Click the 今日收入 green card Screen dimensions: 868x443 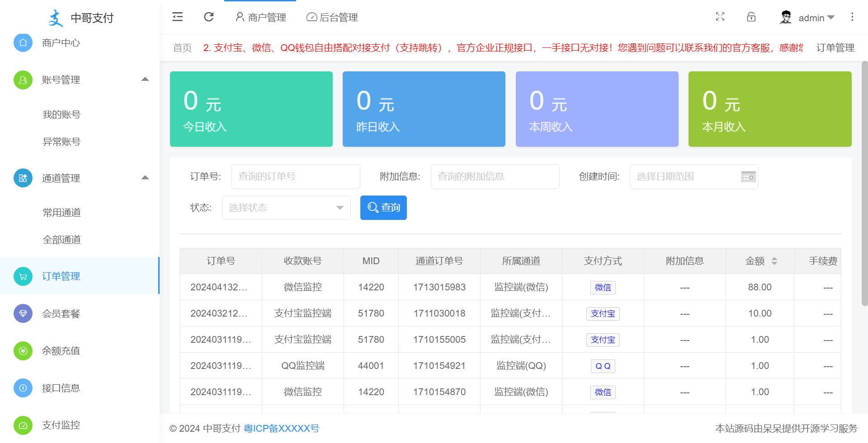coord(251,109)
